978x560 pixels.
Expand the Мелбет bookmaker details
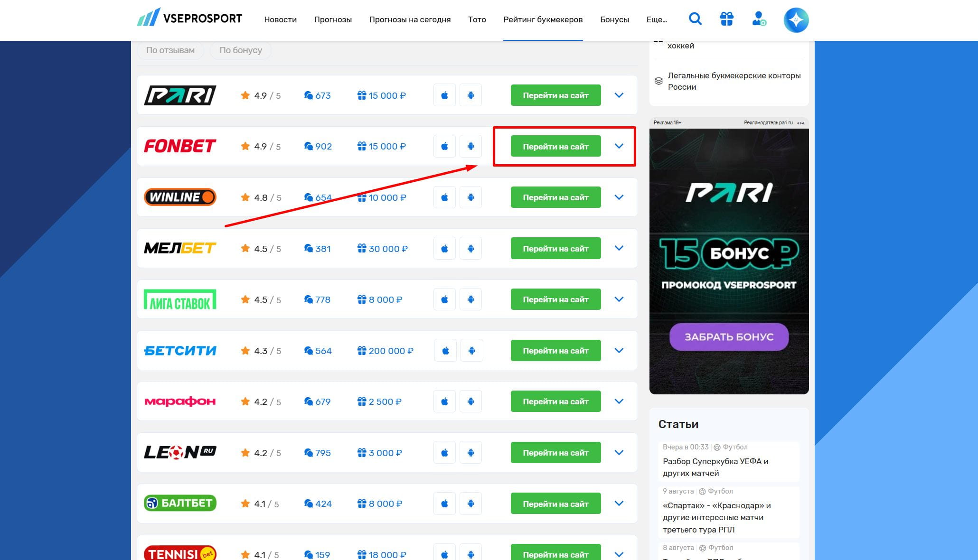(619, 248)
